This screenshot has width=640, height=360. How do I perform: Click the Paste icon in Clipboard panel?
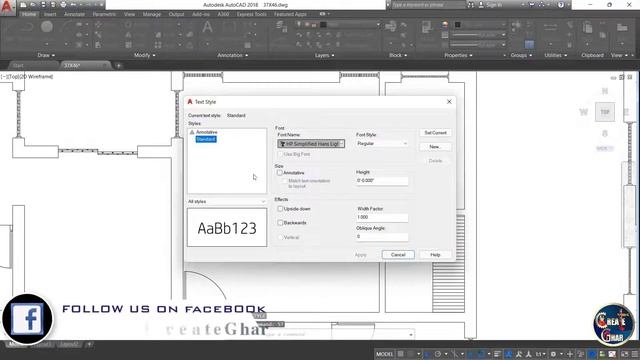587,28
